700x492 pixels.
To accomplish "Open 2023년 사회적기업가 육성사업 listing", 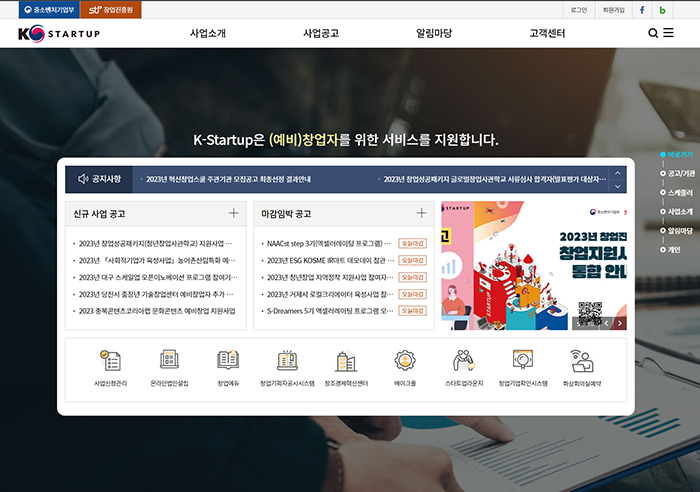I will [157, 260].
